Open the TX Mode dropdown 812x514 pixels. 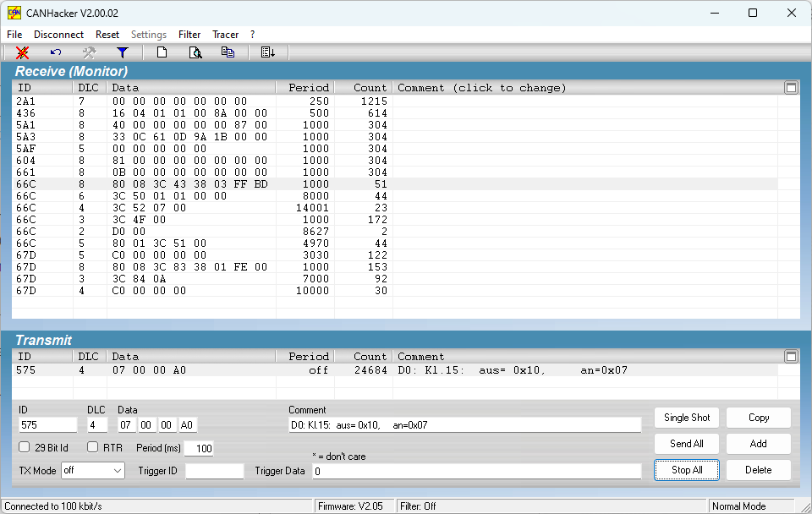click(93, 471)
